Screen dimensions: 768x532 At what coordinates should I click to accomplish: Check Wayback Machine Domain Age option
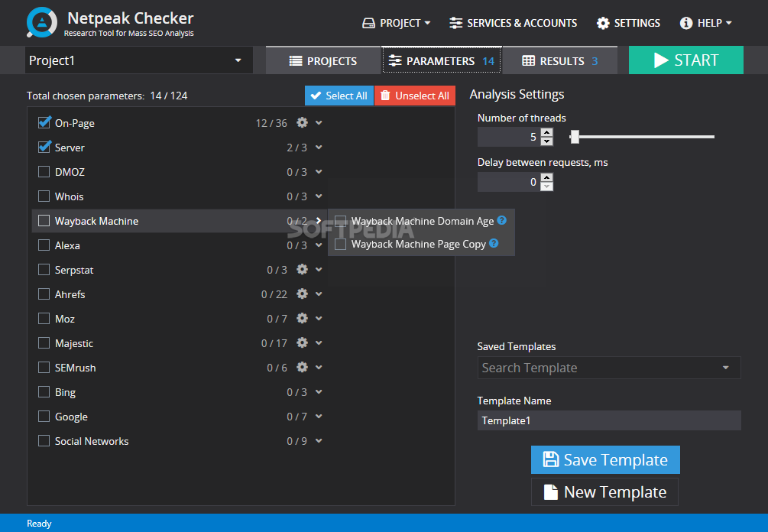[x=340, y=221]
